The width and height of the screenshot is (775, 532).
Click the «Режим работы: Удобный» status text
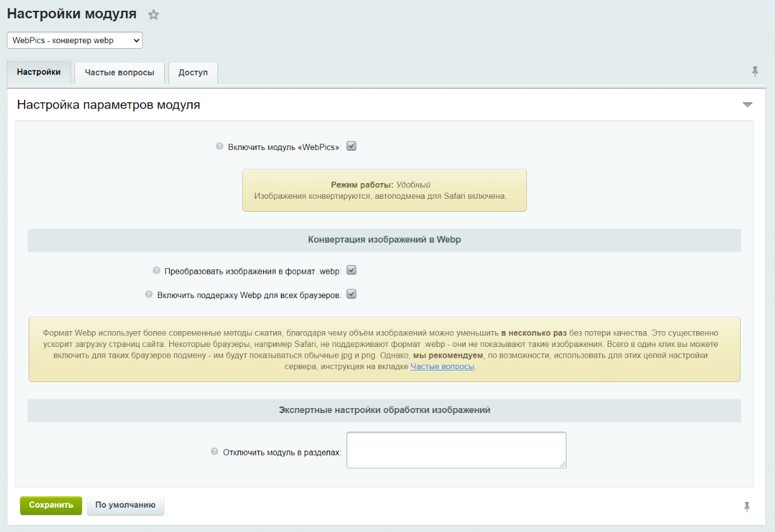tap(381, 184)
